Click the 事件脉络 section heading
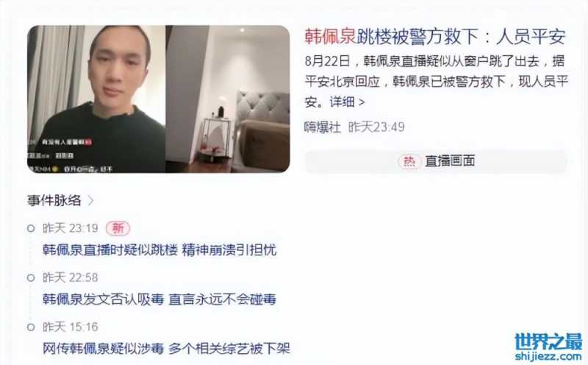The width and height of the screenshot is (588, 365). 54,200
